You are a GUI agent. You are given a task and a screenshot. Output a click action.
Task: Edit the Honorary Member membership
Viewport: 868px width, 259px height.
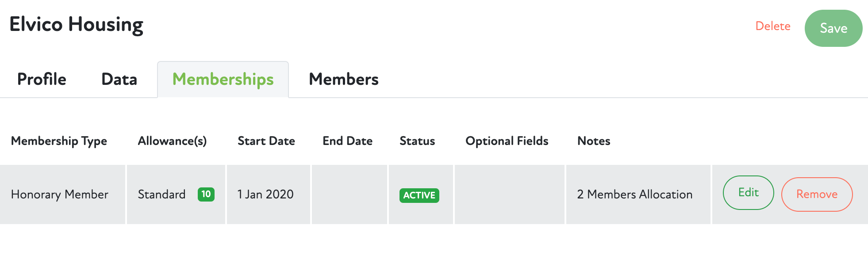pyautogui.click(x=748, y=193)
